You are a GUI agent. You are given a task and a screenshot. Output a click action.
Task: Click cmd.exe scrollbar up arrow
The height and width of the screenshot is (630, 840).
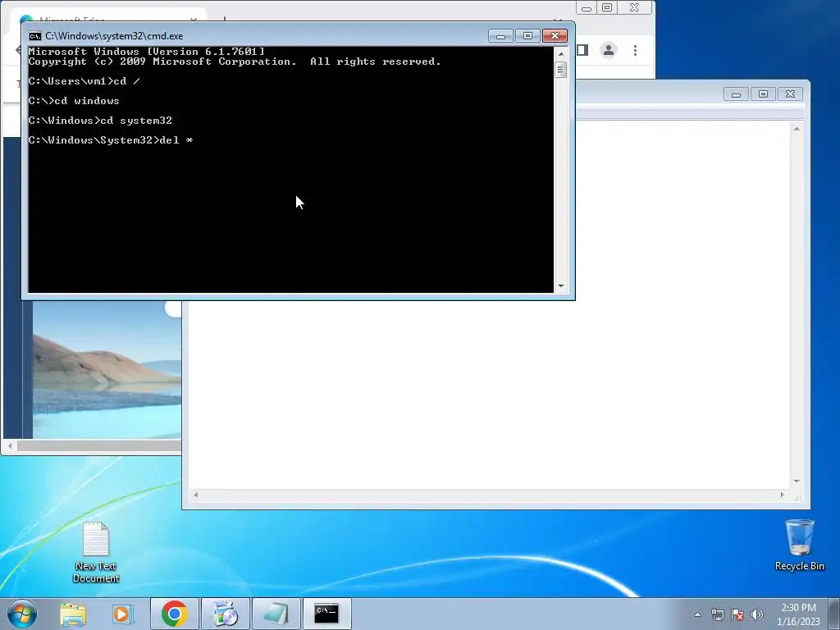pos(561,53)
